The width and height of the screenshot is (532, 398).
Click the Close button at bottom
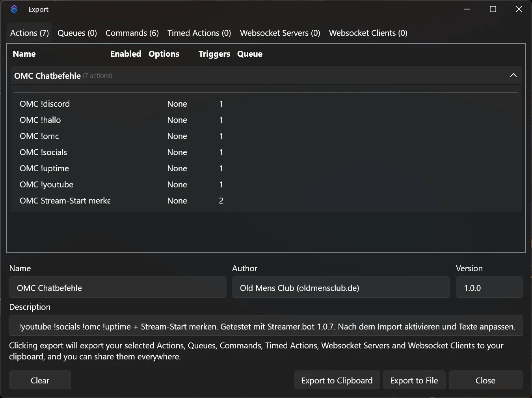click(x=485, y=380)
